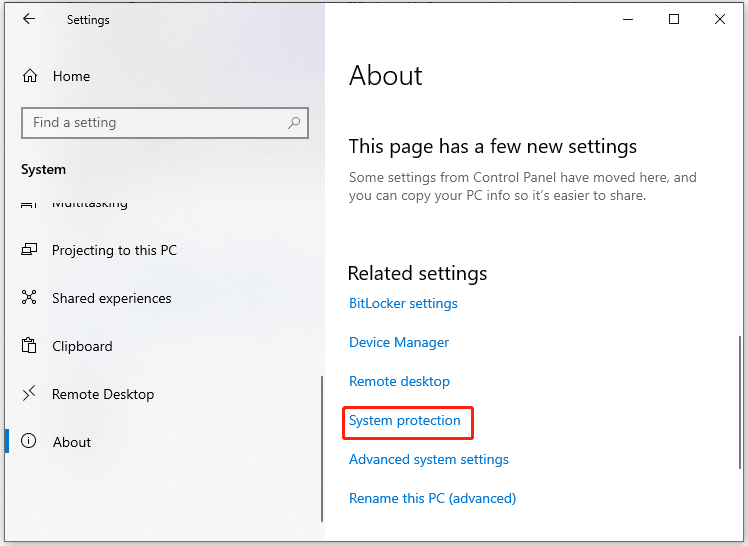Click Rename this PC (advanced)
This screenshot has width=748, height=546.
click(x=433, y=498)
